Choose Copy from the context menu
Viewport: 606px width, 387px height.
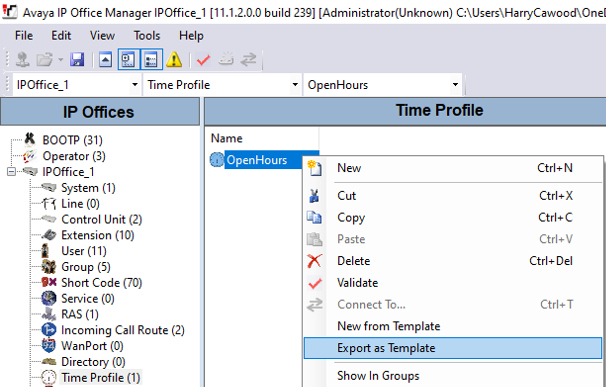coord(453,218)
